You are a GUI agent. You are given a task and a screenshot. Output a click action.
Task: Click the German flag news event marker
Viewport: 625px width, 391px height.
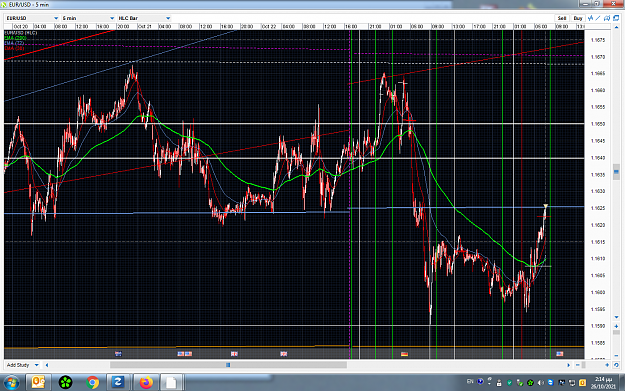coord(404,354)
